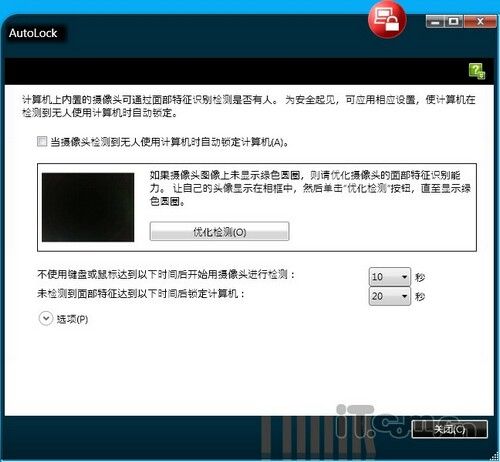500x462 pixels.
Task: Minimize the AutoLock window
Action: click(435, 22)
